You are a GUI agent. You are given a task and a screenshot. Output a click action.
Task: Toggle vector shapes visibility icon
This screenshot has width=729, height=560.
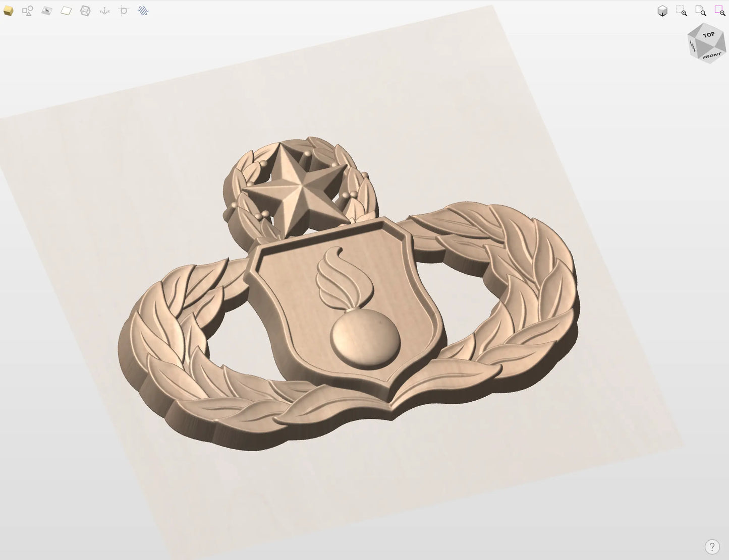(27, 11)
